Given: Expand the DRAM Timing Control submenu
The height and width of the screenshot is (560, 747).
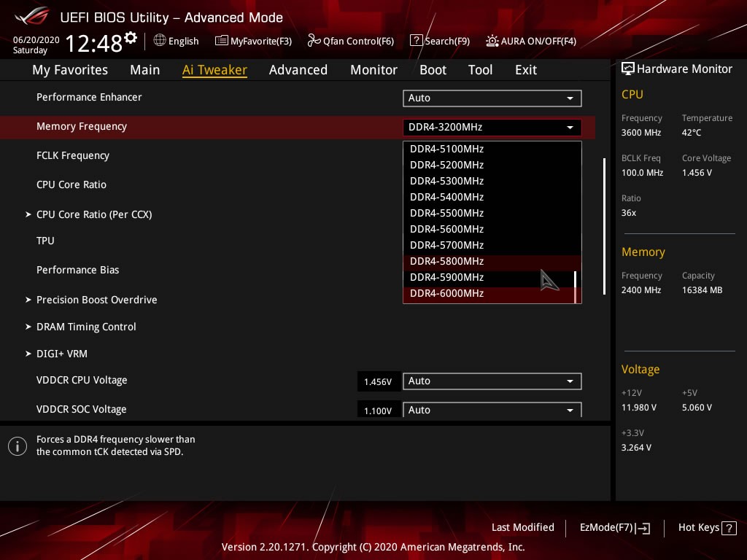Looking at the screenshot, I should click(x=86, y=327).
